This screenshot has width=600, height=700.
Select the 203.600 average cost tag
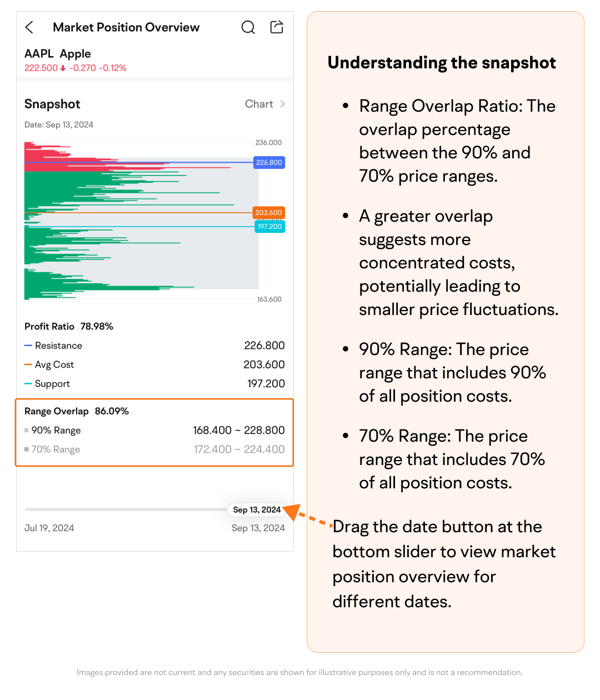pos(269,213)
